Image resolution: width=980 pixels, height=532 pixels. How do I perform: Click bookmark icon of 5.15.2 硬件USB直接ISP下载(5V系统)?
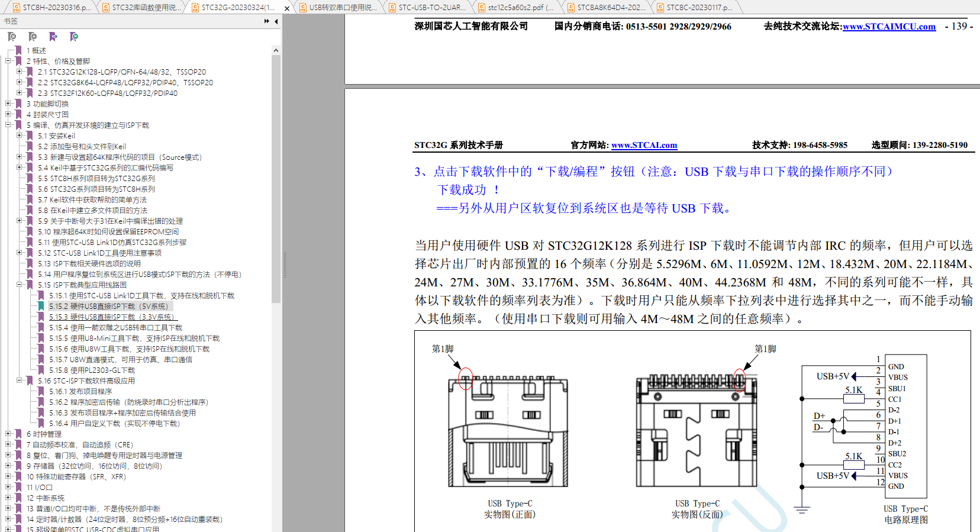(x=41, y=306)
